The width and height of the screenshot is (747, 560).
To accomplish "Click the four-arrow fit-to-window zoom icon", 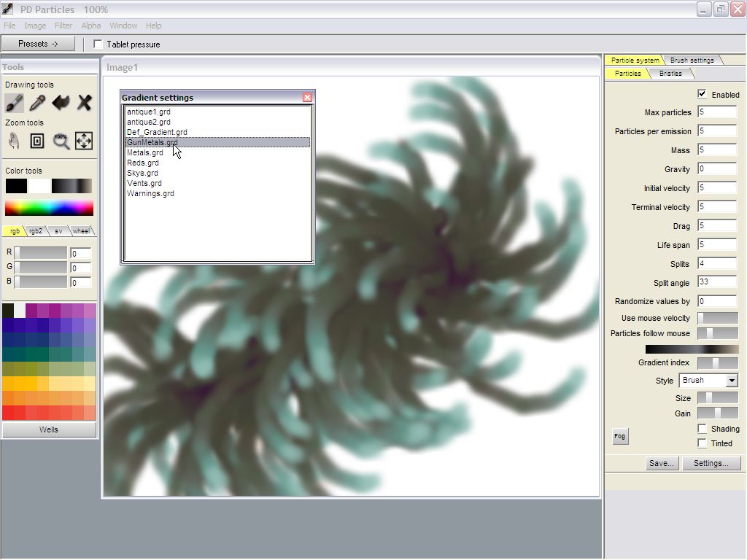I will (x=84, y=141).
